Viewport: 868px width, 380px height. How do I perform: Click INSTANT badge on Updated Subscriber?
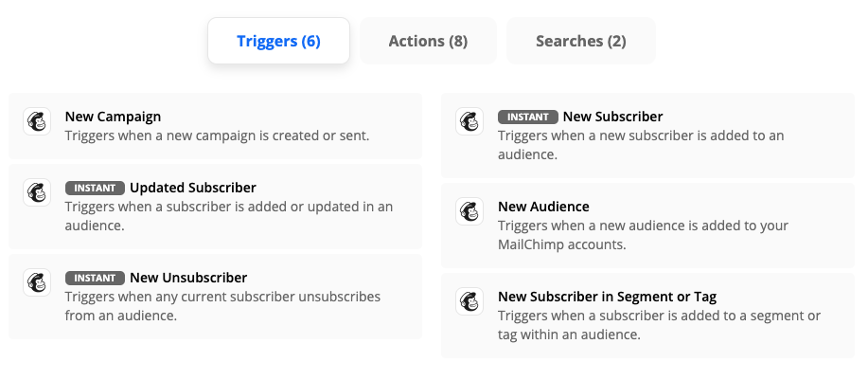point(95,188)
